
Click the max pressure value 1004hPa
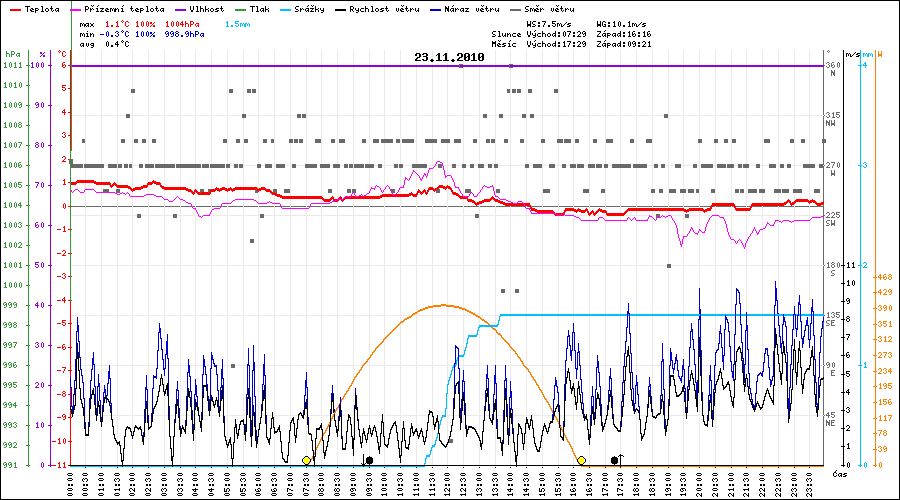(183, 25)
